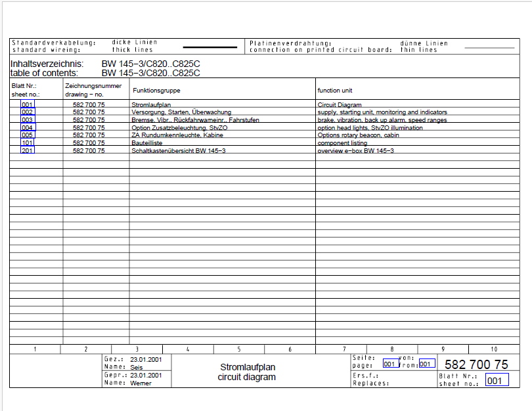Select 'Options rotary beacon, cabin' text
The height and width of the screenshot is (411, 532).
[358, 135]
